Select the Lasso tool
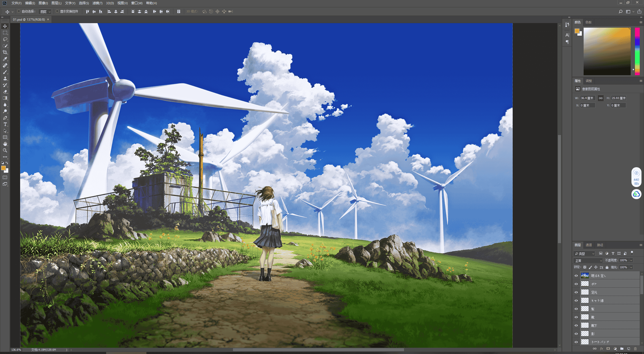This screenshot has width=644, height=354. tap(5, 39)
